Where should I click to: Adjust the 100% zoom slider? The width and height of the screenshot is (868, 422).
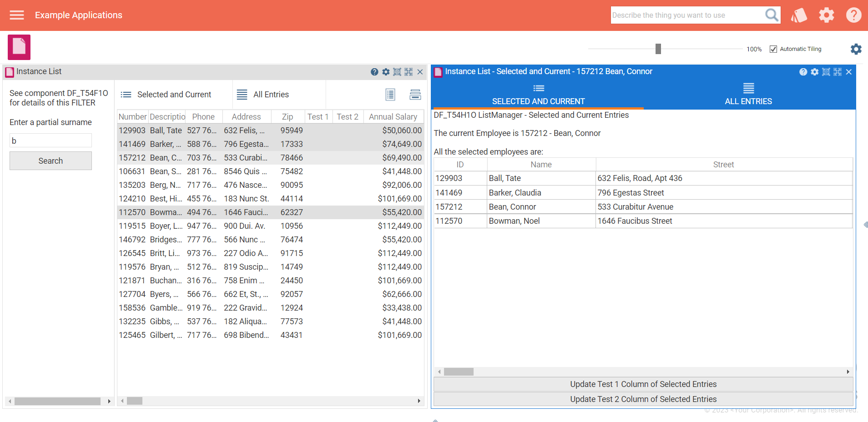click(x=658, y=48)
